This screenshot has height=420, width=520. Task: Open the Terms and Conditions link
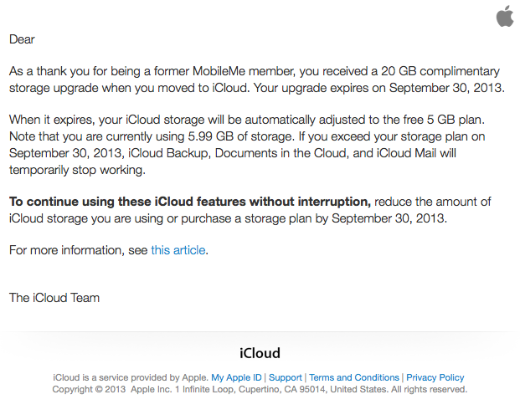[354, 378]
